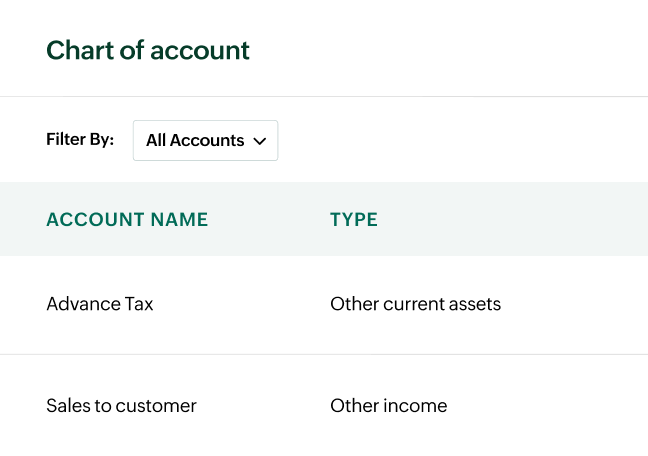Click the word NAME in the table header
The height and width of the screenshot is (456, 648).
tap(182, 220)
